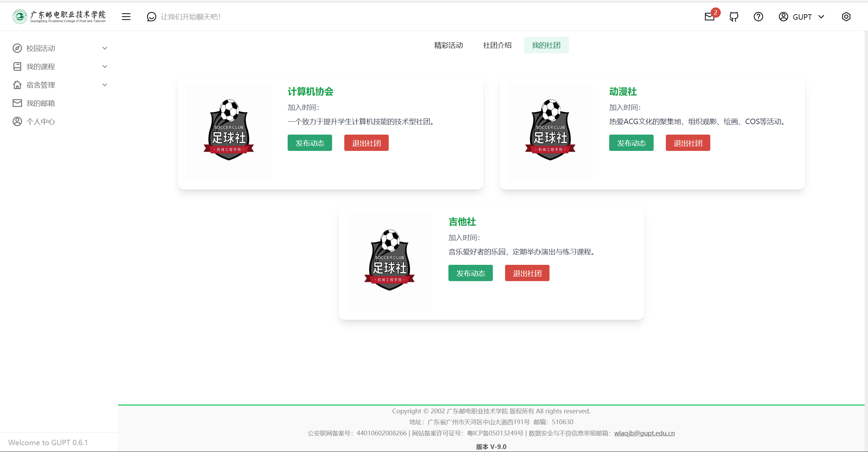This screenshot has height=452, width=868.
Task: Click the hexagon settings icon
Action: pyautogui.click(x=846, y=17)
